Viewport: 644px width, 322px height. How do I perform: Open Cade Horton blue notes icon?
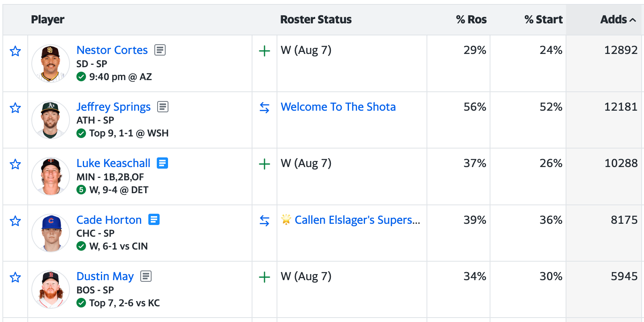[154, 219]
